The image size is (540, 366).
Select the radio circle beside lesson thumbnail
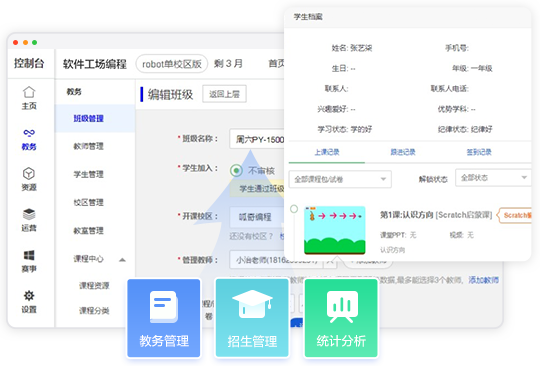(x=294, y=209)
